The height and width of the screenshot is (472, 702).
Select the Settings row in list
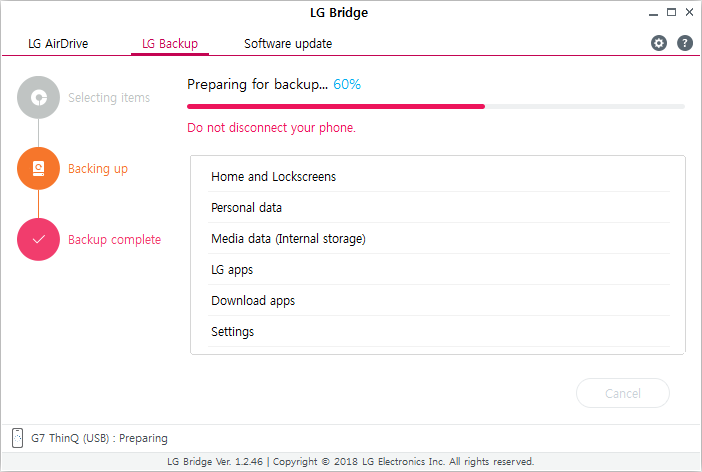439,331
